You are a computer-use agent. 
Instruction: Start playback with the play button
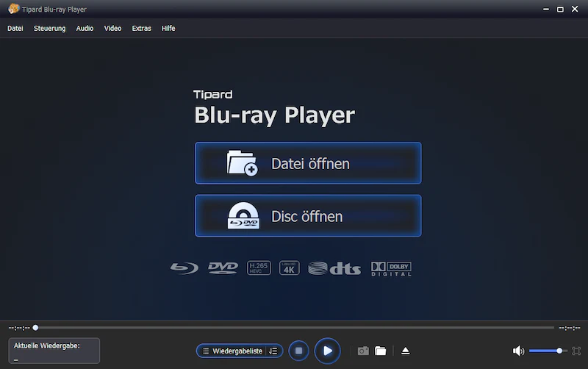point(327,351)
